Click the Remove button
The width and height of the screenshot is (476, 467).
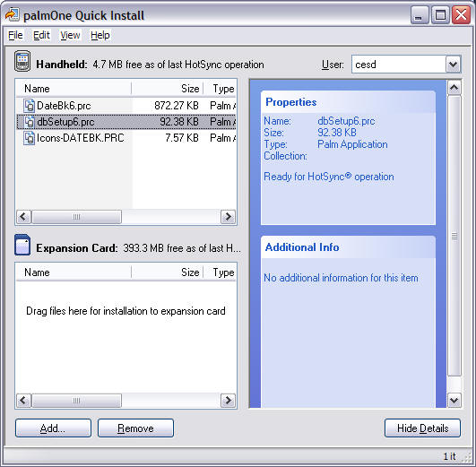click(135, 428)
